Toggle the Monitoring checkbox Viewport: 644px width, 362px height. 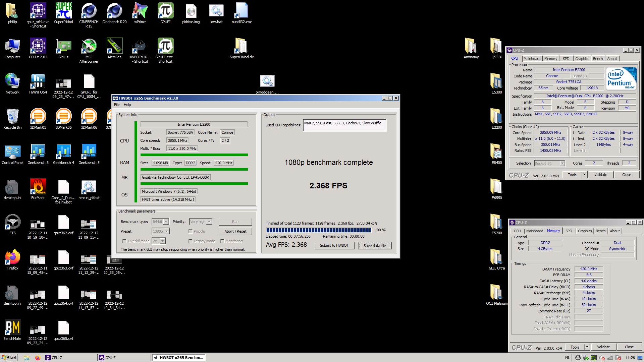[222, 241]
